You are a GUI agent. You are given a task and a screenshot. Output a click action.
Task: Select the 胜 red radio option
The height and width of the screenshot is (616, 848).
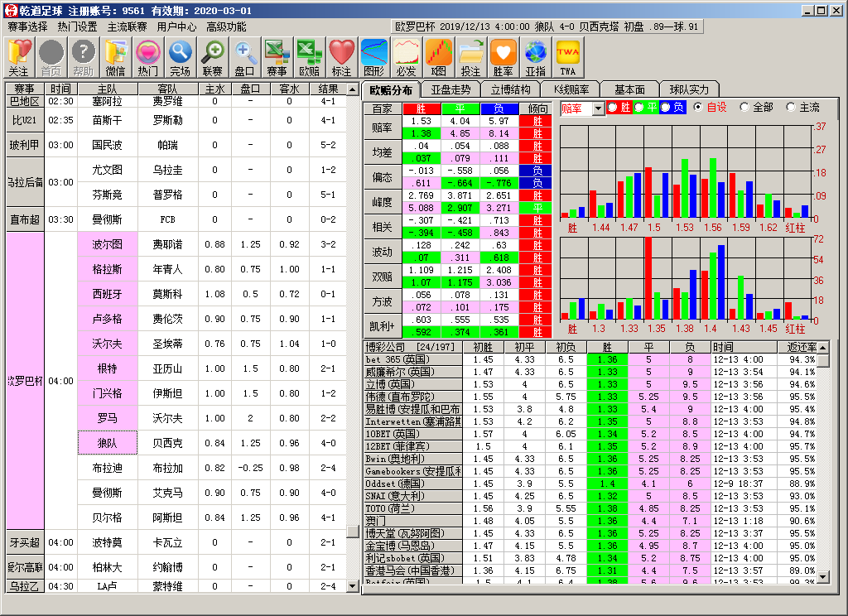(613, 107)
